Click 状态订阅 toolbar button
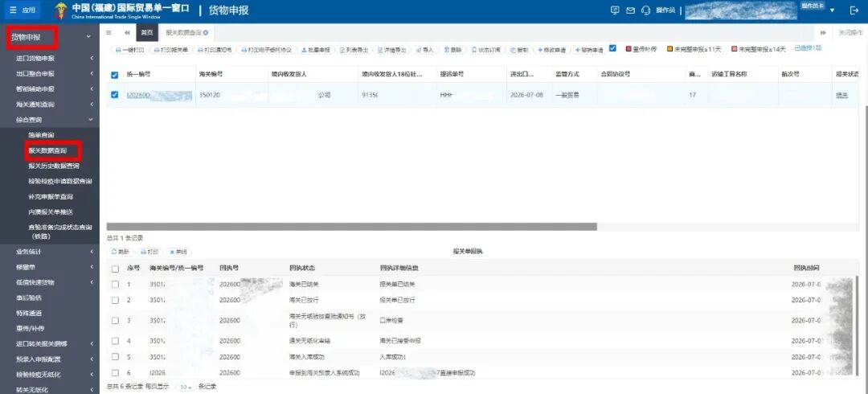This screenshot has width=868, height=394. 486,50
